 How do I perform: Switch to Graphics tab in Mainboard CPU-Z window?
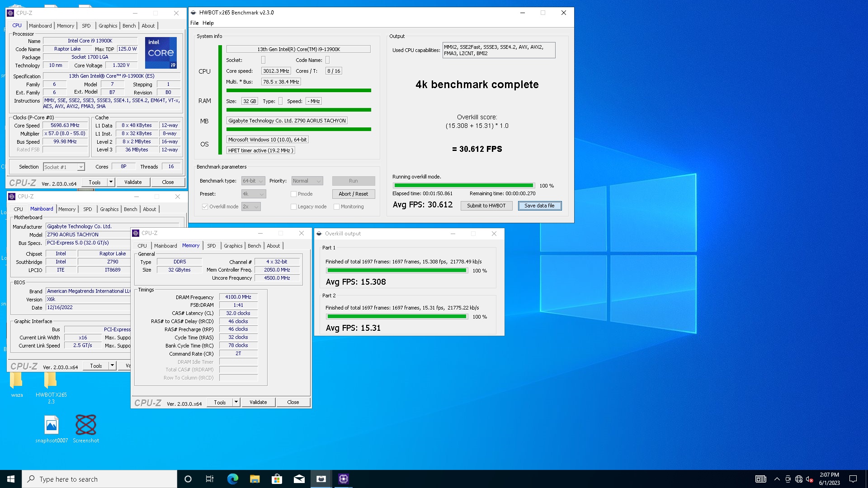(109, 209)
